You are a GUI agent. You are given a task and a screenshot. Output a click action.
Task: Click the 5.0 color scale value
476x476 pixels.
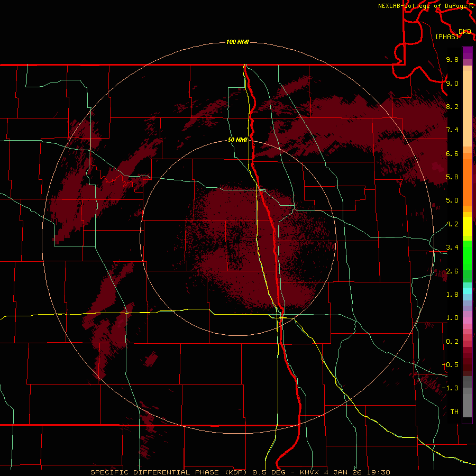(x=452, y=200)
